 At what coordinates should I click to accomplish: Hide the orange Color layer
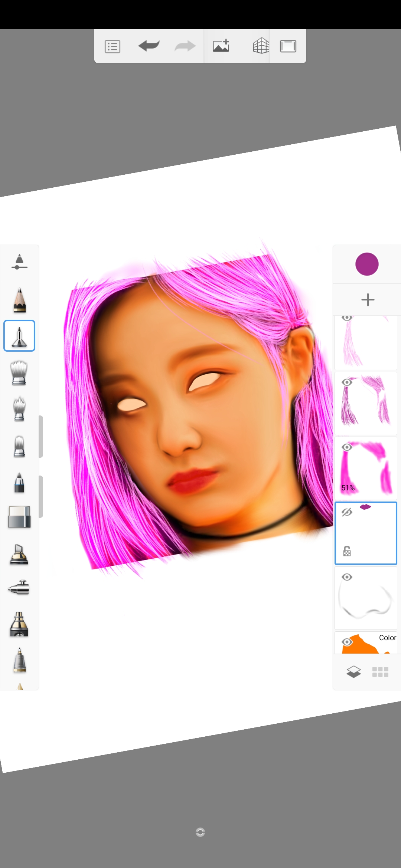[347, 642]
